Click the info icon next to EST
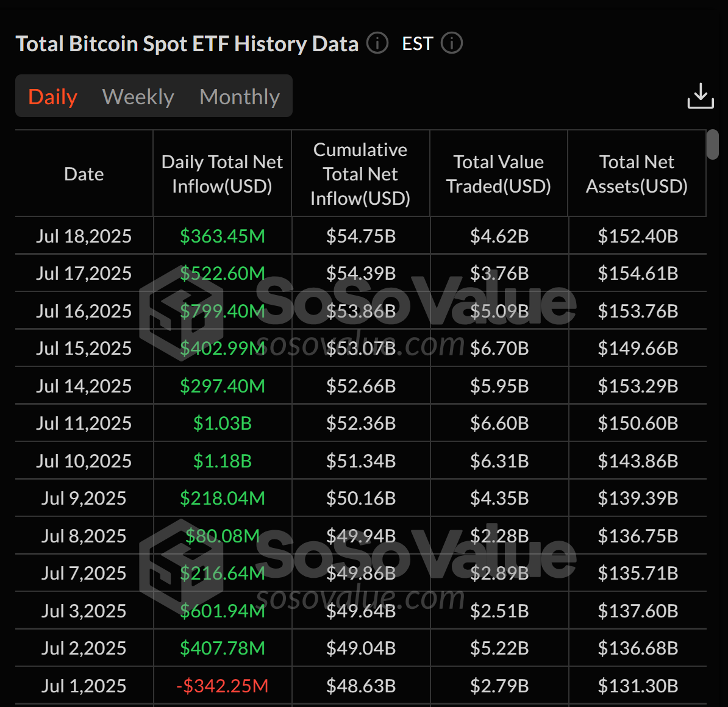Screen dimensions: 728x707 pos(451,43)
